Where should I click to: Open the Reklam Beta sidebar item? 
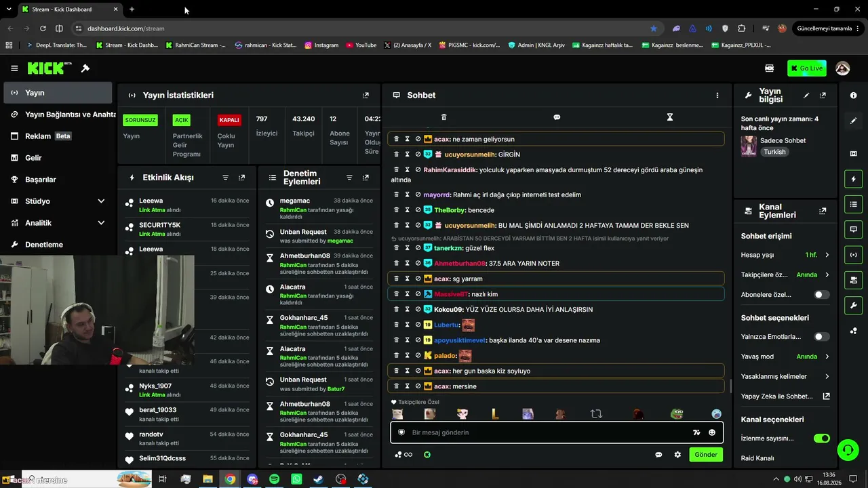click(x=57, y=136)
